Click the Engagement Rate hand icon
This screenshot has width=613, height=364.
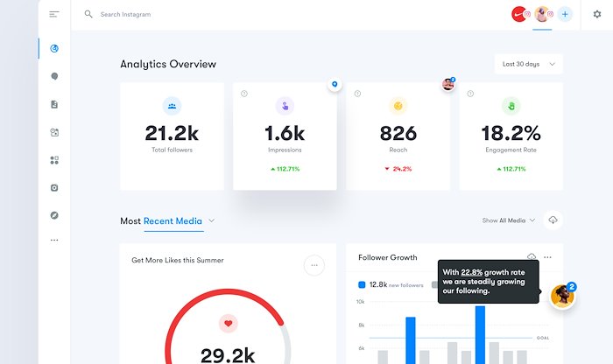(511, 106)
